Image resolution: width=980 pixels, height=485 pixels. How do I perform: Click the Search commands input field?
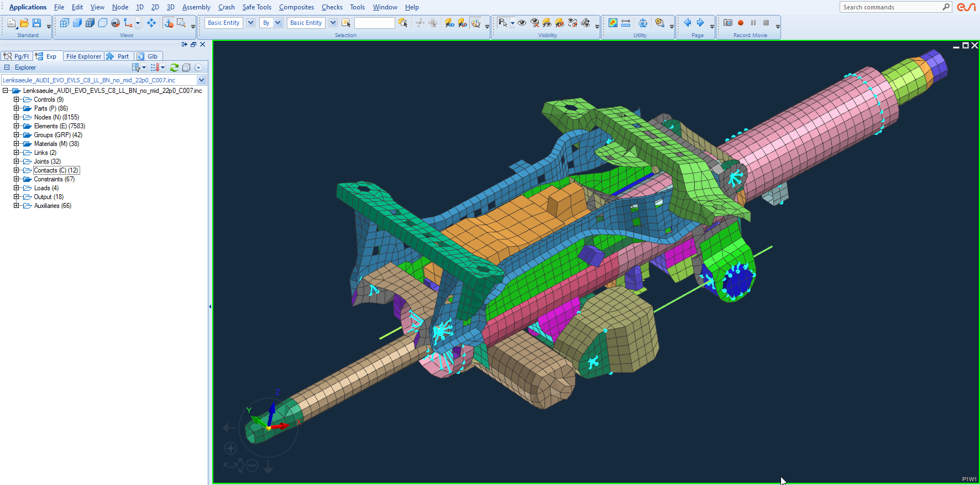[890, 7]
